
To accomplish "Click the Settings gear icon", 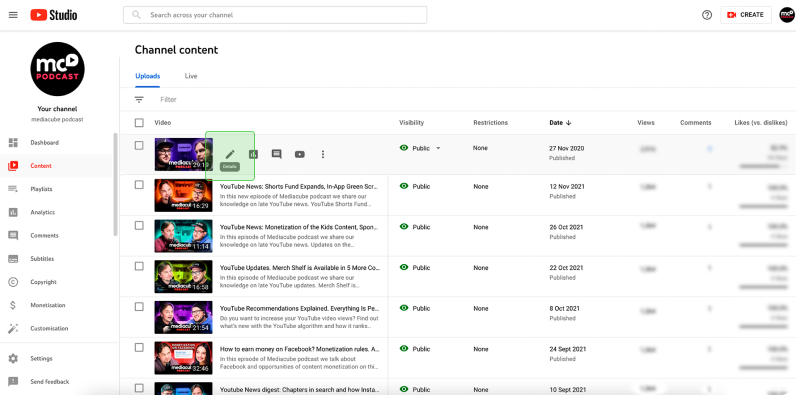I will [x=13, y=358].
